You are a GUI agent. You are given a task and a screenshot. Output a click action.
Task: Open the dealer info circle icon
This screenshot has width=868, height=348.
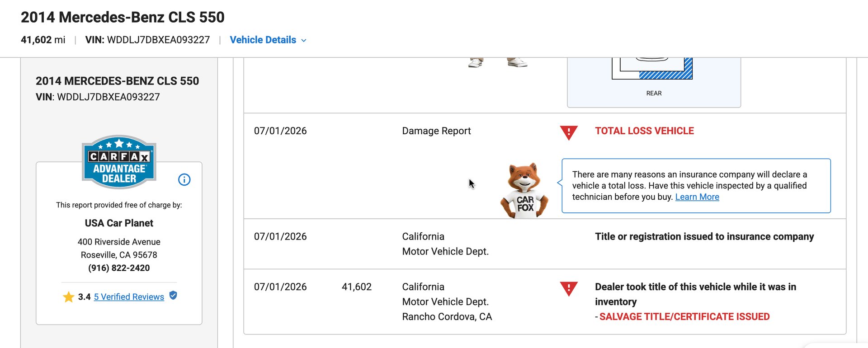184,179
